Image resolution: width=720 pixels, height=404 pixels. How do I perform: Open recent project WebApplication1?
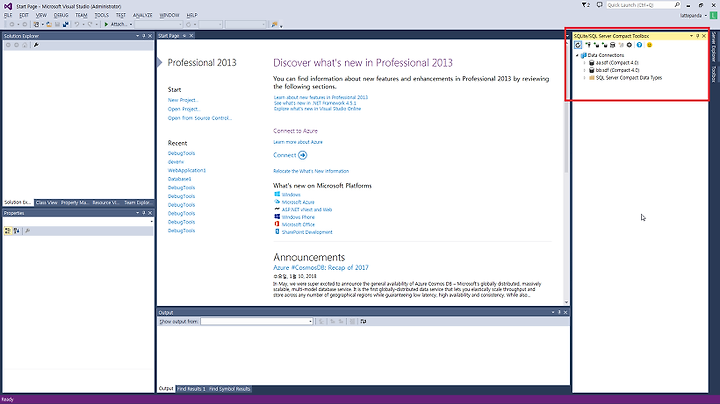(x=186, y=170)
